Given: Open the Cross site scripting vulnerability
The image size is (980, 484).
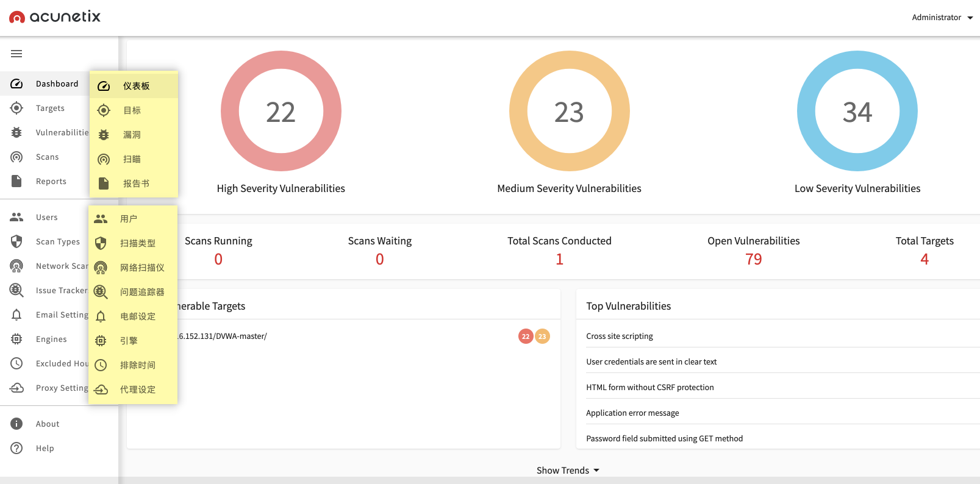Looking at the screenshot, I should point(619,336).
